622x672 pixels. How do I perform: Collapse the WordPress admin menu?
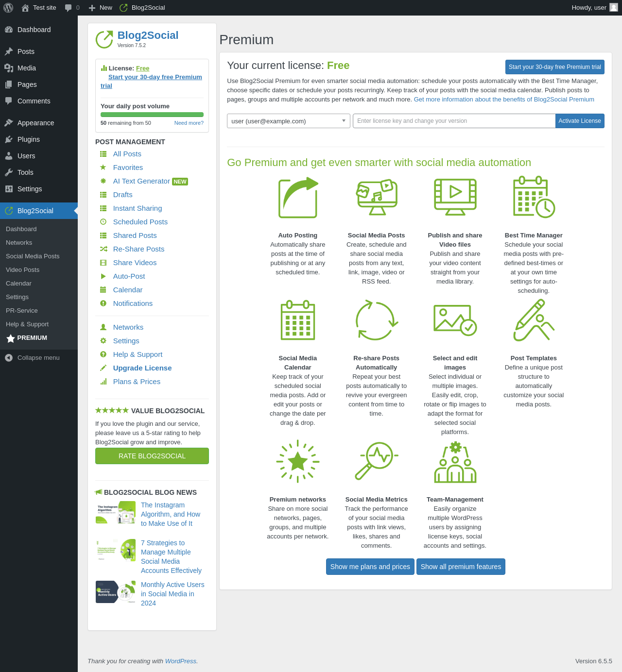(39, 358)
